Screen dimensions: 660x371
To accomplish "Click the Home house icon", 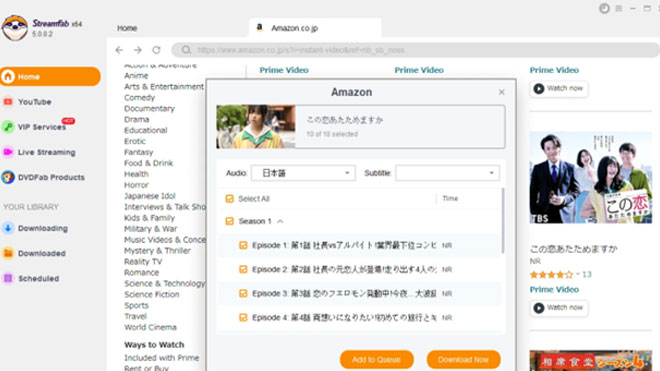I will (x=8, y=76).
